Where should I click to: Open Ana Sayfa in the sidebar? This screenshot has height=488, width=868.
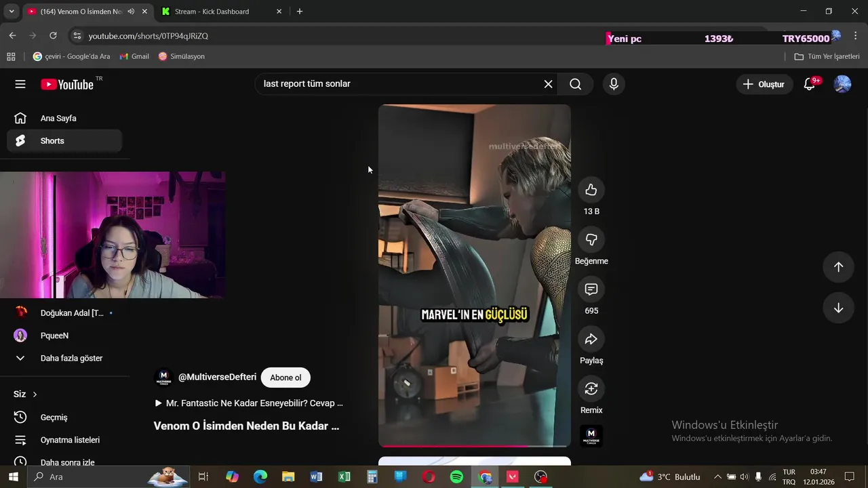pyautogui.click(x=64, y=118)
